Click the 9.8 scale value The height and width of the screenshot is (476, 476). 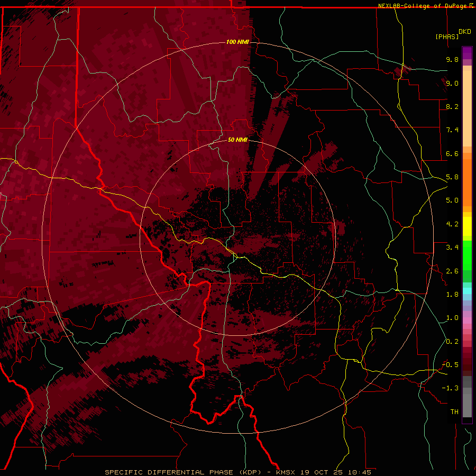point(452,59)
